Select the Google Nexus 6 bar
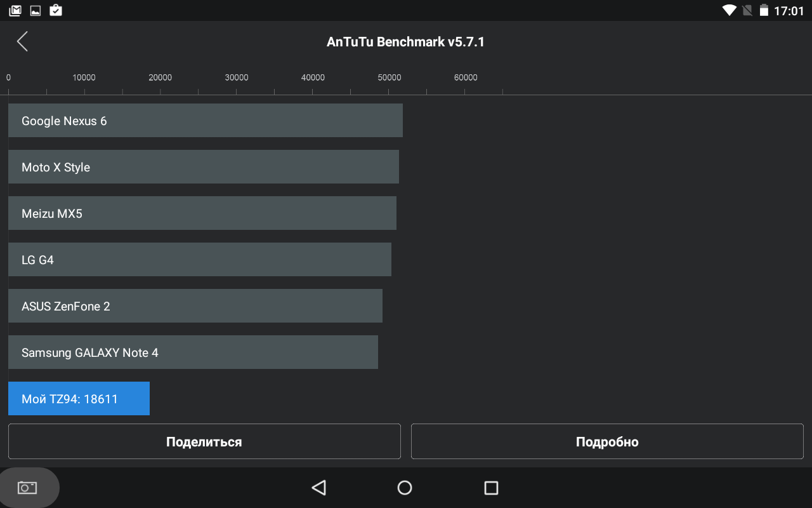Image resolution: width=812 pixels, height=508 pixels. (206, 121)
